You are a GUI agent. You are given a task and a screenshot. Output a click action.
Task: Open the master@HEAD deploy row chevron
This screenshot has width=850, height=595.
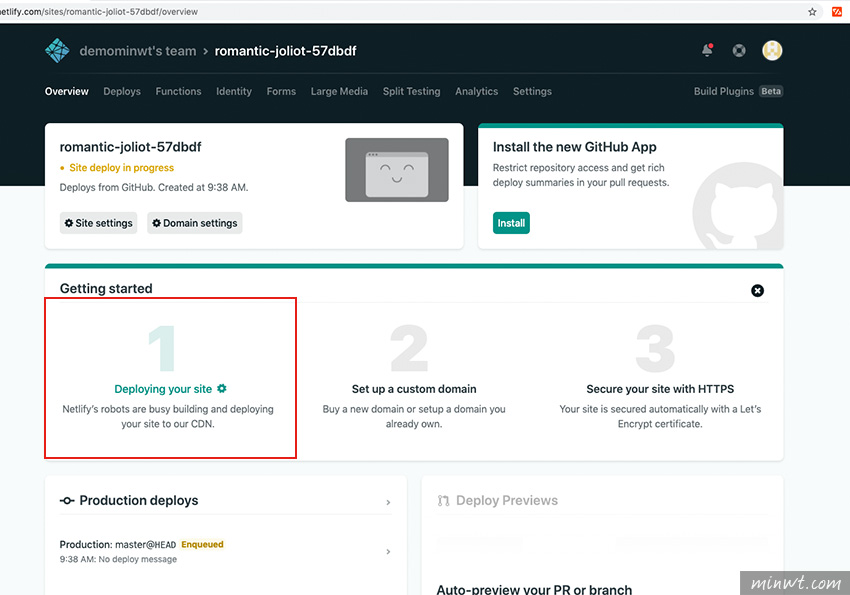coord(388,552)
